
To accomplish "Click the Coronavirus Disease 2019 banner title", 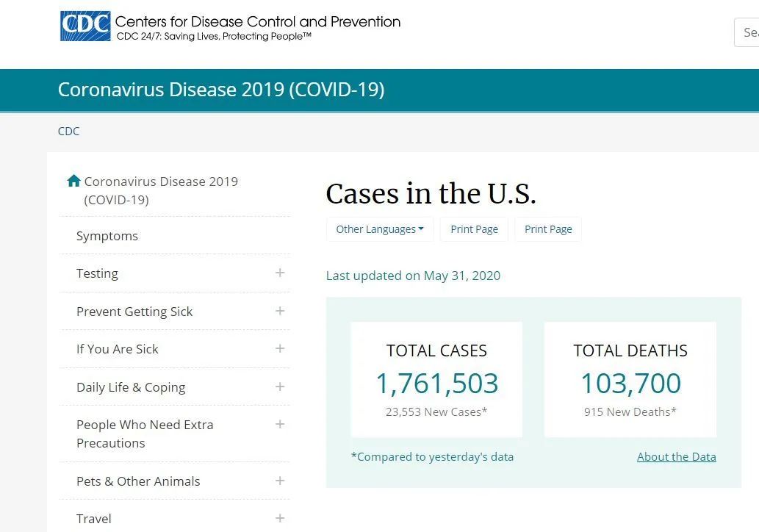I will pos(220,90).
